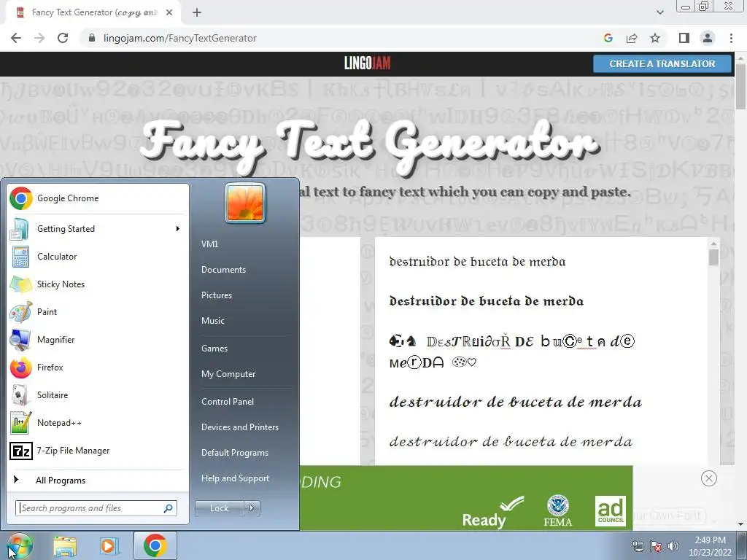The height and width of the screenshot is (560, 747).
Task: Click the lingojam.com address bar
Action: [333, 38]
